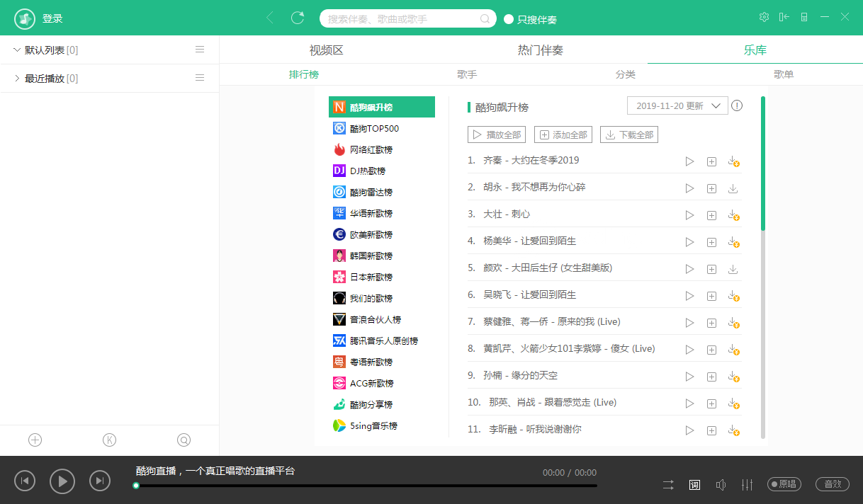Download the song 大壮 - 刺心
Screen dimensions: 863x504
[x=733, y=215]
